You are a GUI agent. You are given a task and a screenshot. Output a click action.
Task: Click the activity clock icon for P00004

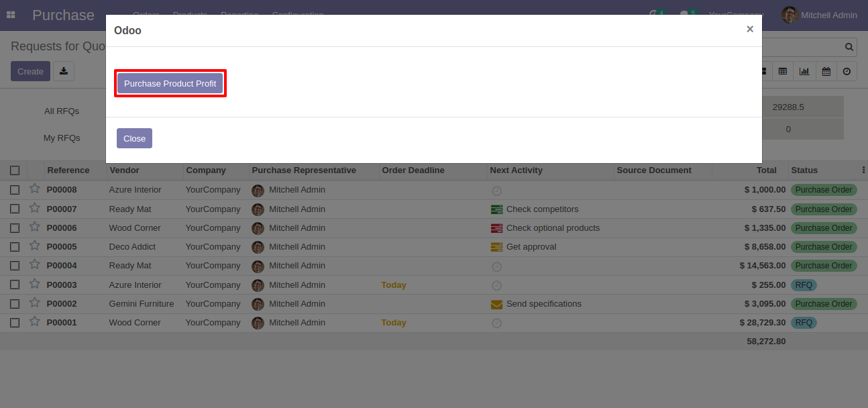point(496,266)
